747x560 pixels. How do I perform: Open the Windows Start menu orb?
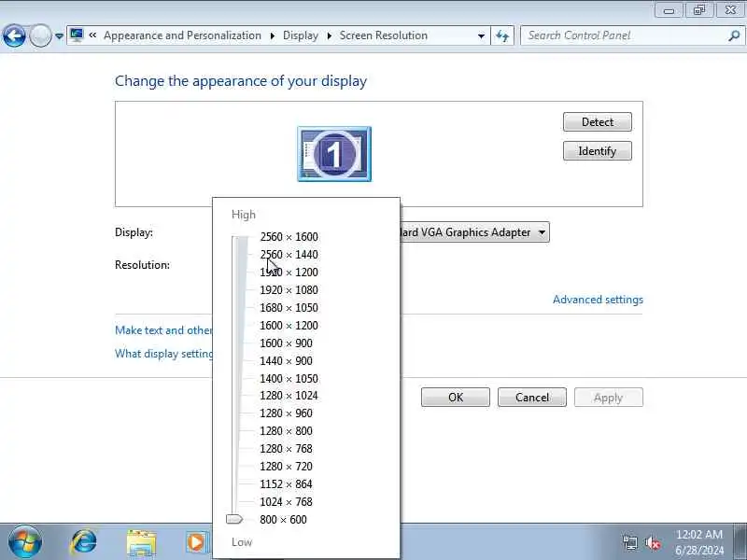25,542
